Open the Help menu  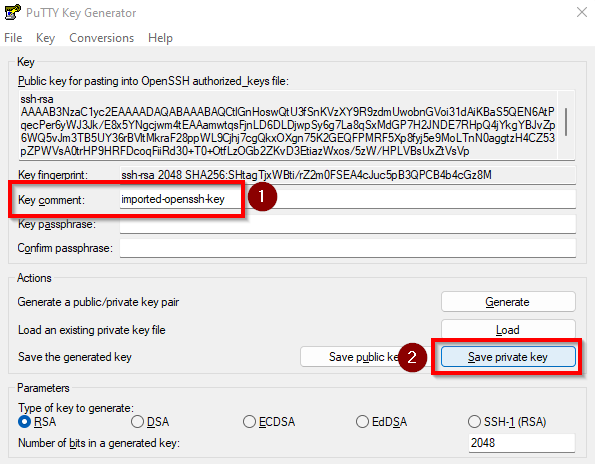[160, 38]
